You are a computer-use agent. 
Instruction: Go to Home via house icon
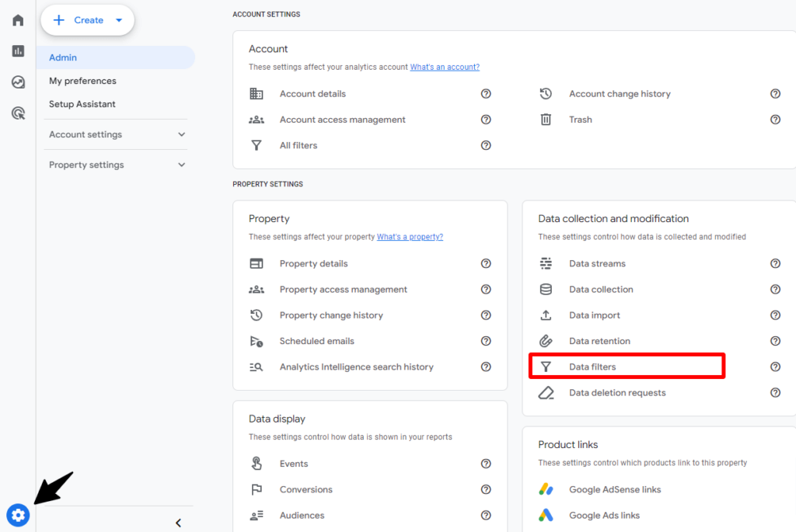pyautogui.click(x=18, y=20)
